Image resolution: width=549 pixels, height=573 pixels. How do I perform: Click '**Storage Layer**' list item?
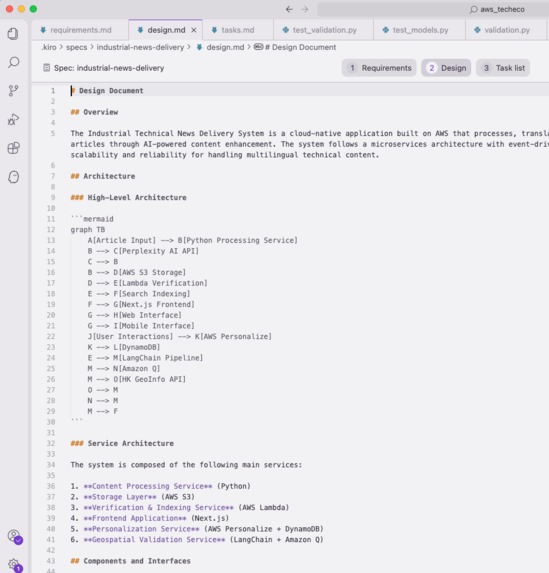point(133,497)
